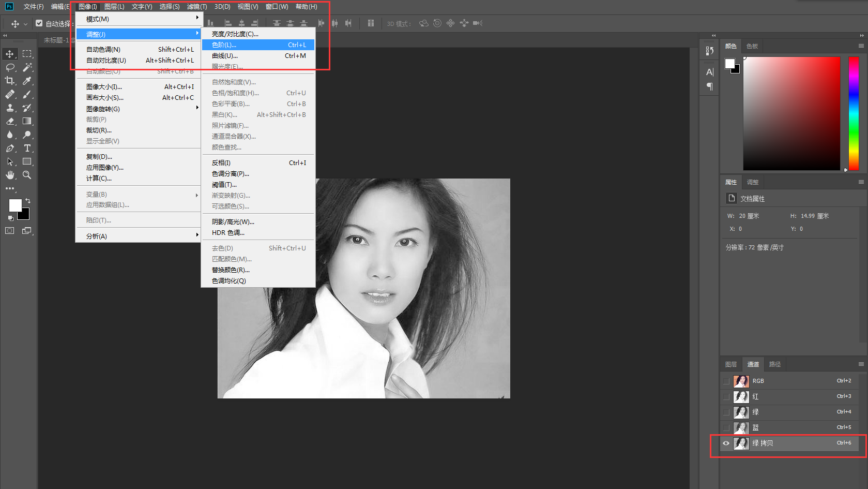Select the Magic Wand tool
This screenshot has width=868, height=489.
[27, 67]
